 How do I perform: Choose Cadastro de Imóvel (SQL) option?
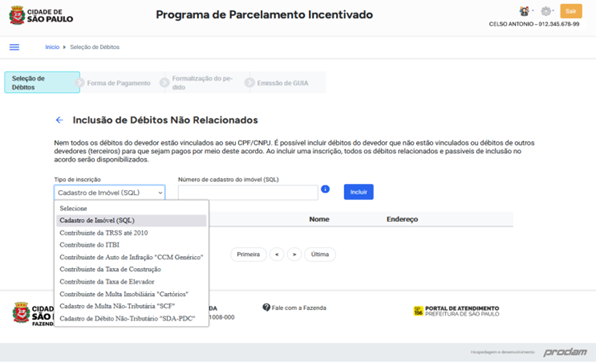131,220
